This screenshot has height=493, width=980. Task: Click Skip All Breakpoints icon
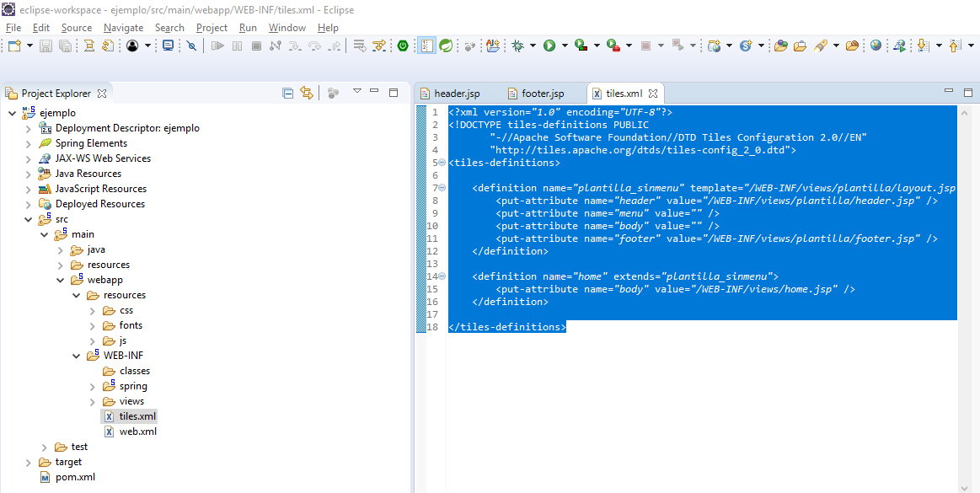click(x=192, y=46)
